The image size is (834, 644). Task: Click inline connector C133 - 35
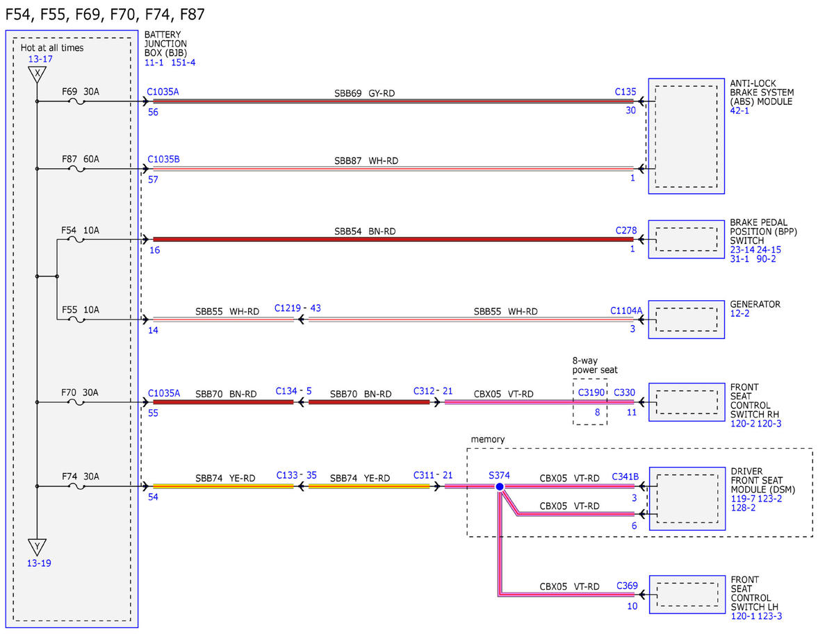(x=297, y=475)
